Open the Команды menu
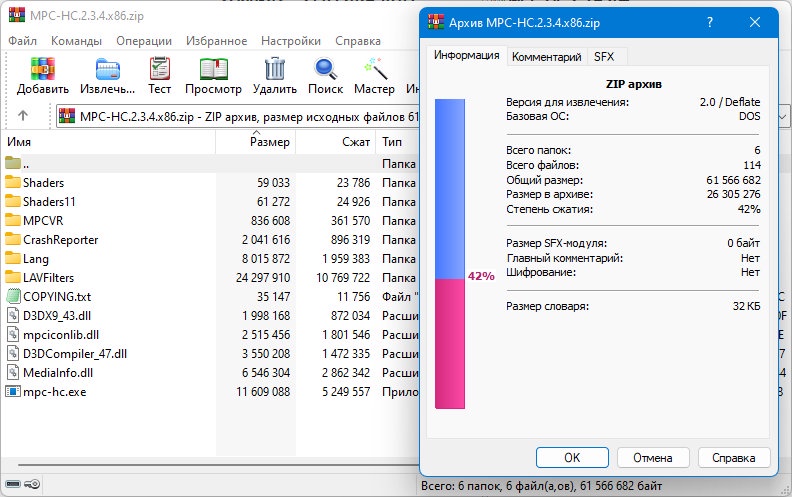 click(x=76, y=41)
